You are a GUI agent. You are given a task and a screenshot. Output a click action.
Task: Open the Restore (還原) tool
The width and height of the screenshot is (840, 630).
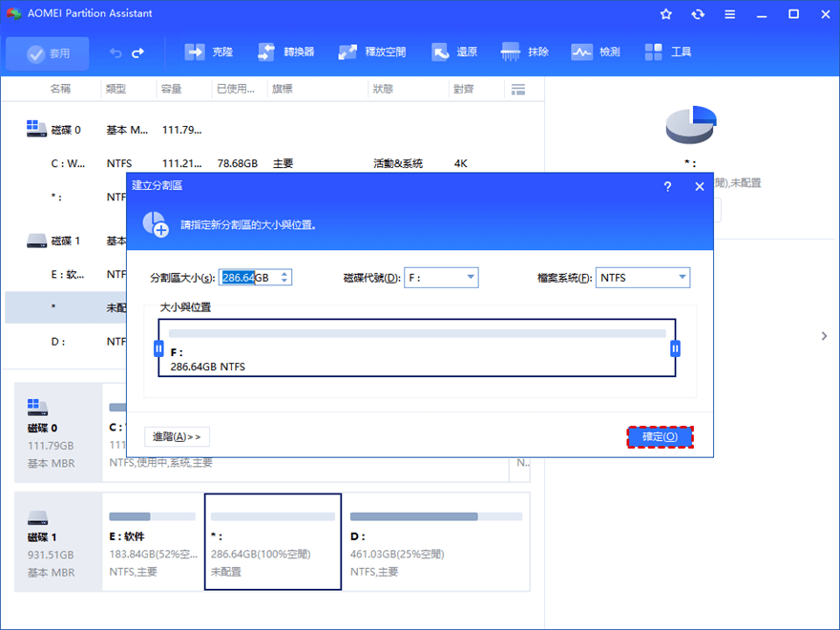tap(453, 52)
